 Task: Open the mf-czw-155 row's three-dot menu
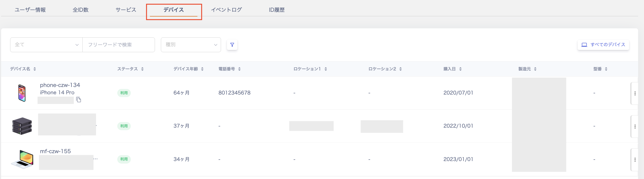(635, 160)
